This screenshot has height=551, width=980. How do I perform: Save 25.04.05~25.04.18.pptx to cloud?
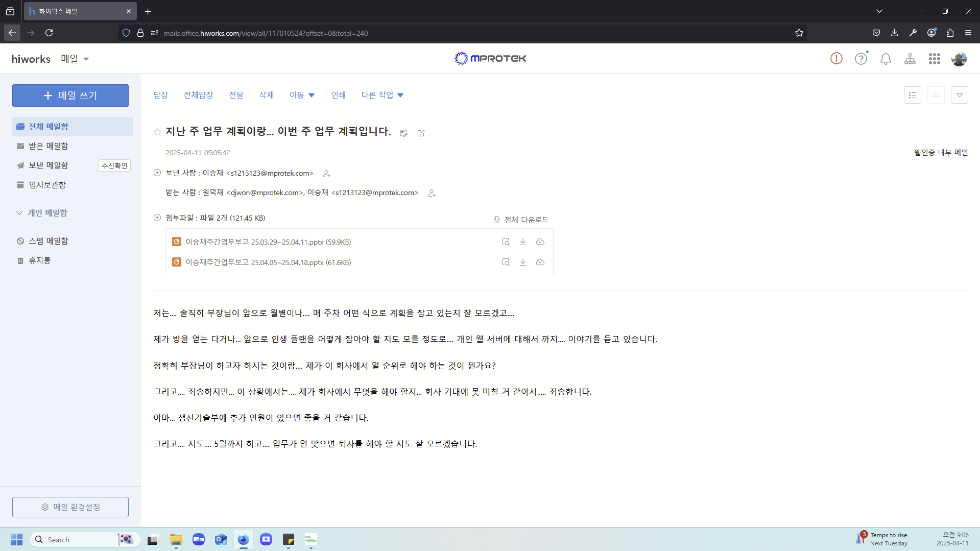(x=540, y=262)
